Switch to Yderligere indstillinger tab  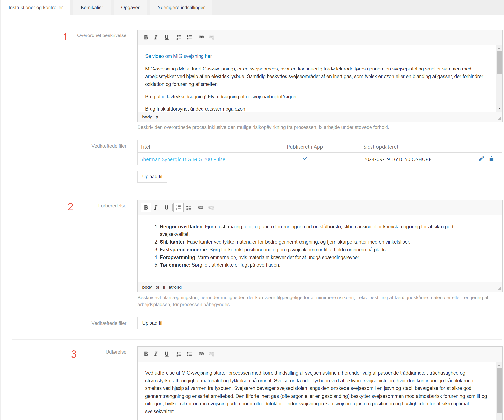coord(181,7)
